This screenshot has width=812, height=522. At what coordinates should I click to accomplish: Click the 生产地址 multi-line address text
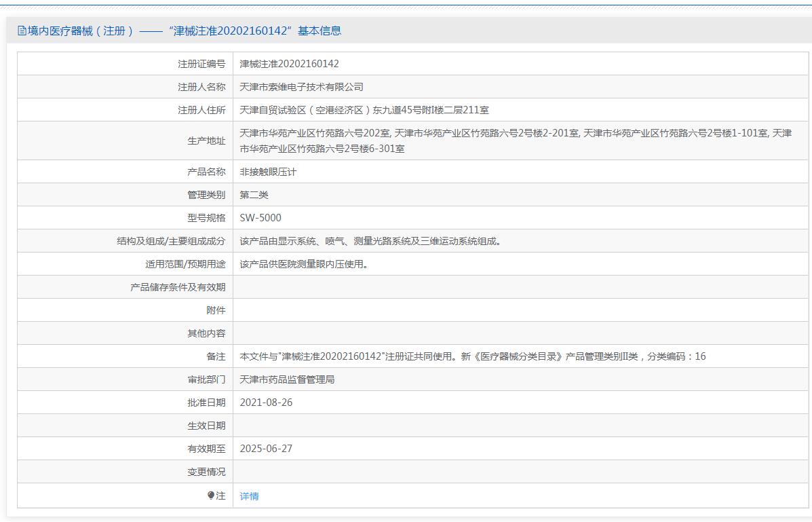coord(516,141)
